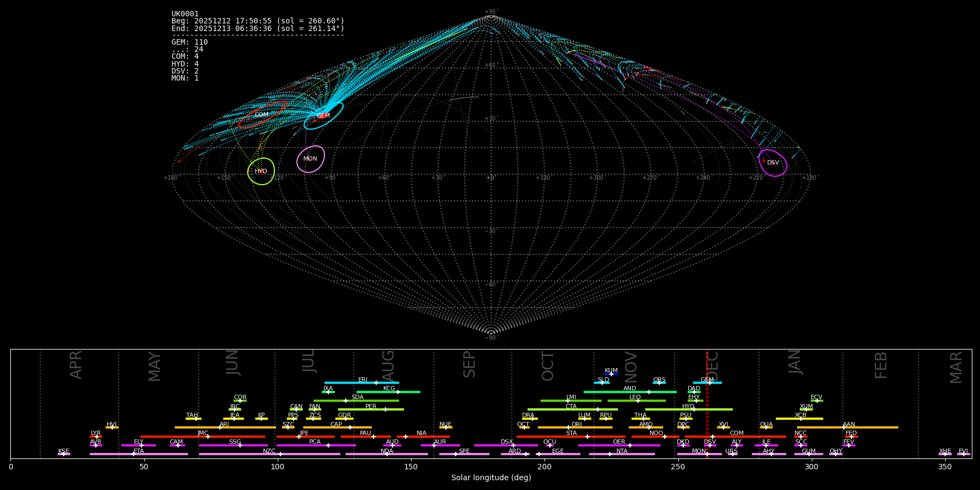Click the peak cross on the ORI bar
The image size is (980, 490).
pyautogui.click(x=568, y=427)
